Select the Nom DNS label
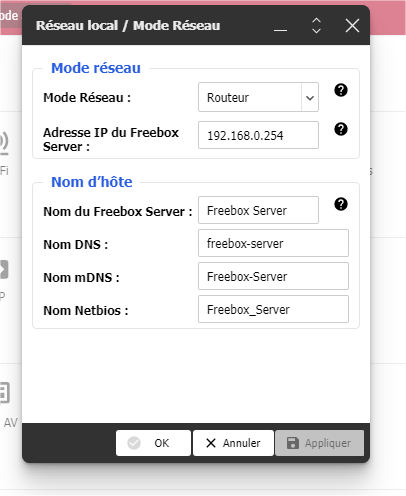This screenshot has height=496, width=406. point(76,244)
